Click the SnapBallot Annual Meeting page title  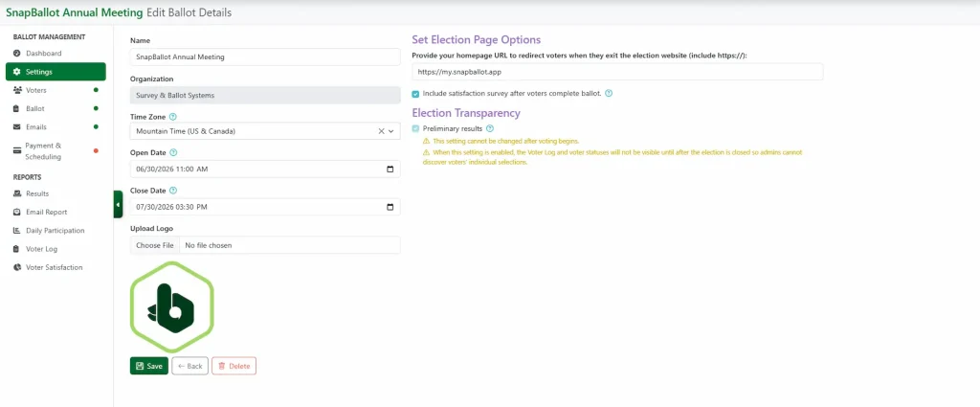(x=74, y=12)
